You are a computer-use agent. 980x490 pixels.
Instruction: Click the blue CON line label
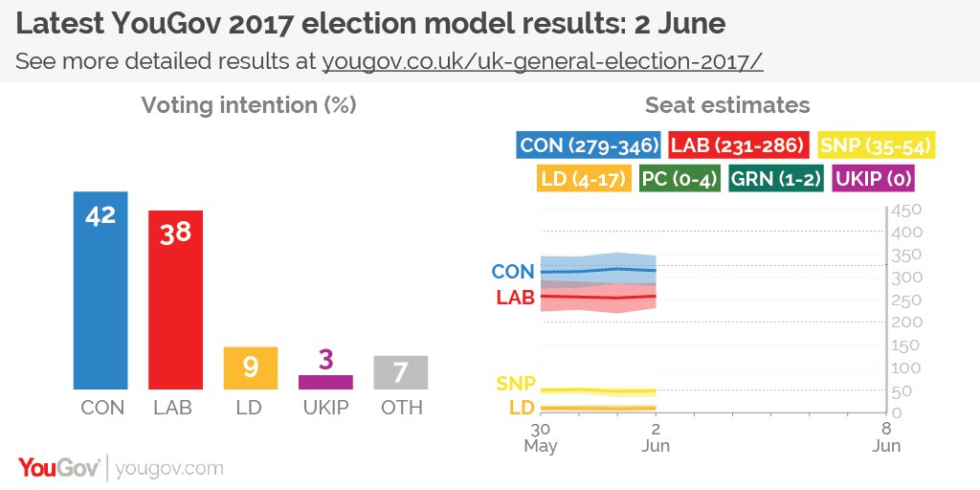pos(513,271)
